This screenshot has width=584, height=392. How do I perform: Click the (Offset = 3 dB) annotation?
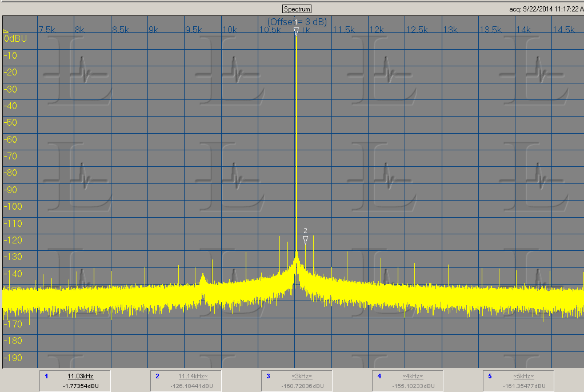[x=297, y=22]
